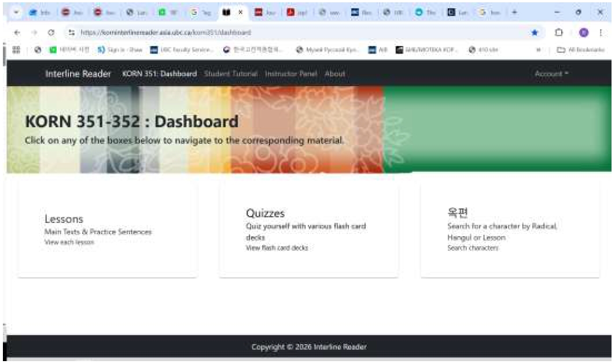Open the All Bookmarks folder
Viewport: 615px width, 364px height.
(580, 50)
